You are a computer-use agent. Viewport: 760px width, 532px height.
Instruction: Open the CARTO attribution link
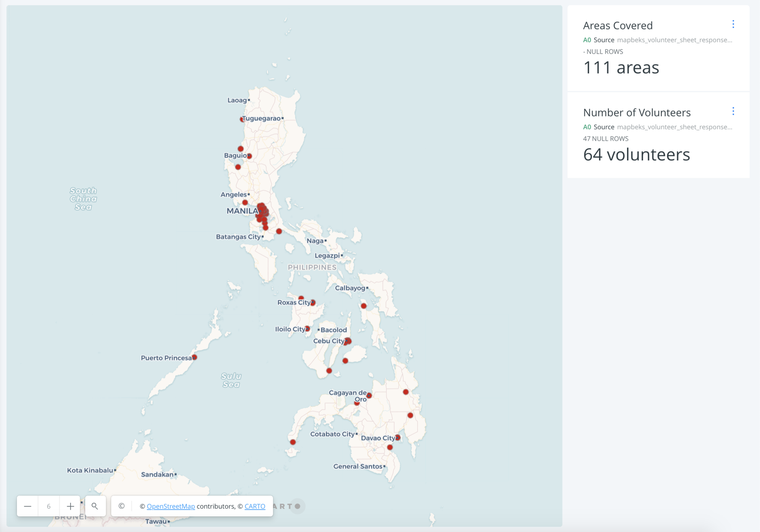[255, 506]
